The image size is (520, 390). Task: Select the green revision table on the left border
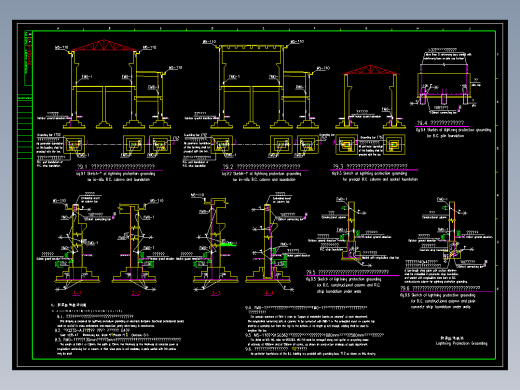(25, 127)
